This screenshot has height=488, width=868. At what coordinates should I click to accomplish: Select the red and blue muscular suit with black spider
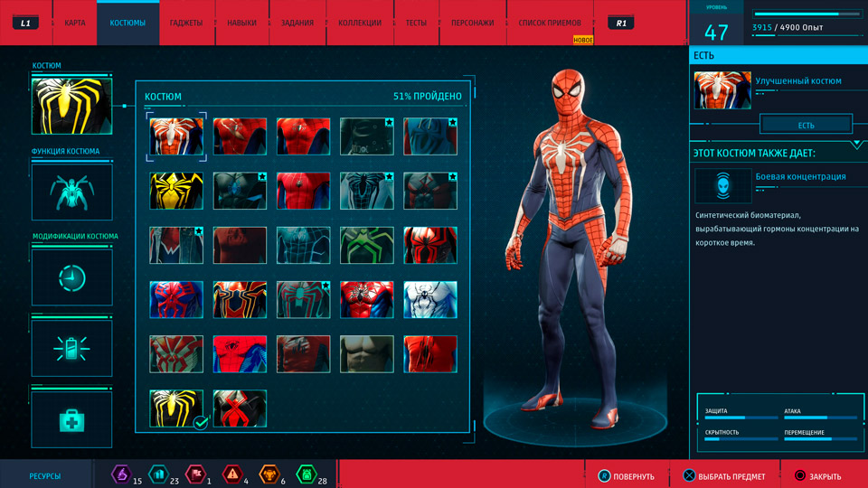coord(367,299)
